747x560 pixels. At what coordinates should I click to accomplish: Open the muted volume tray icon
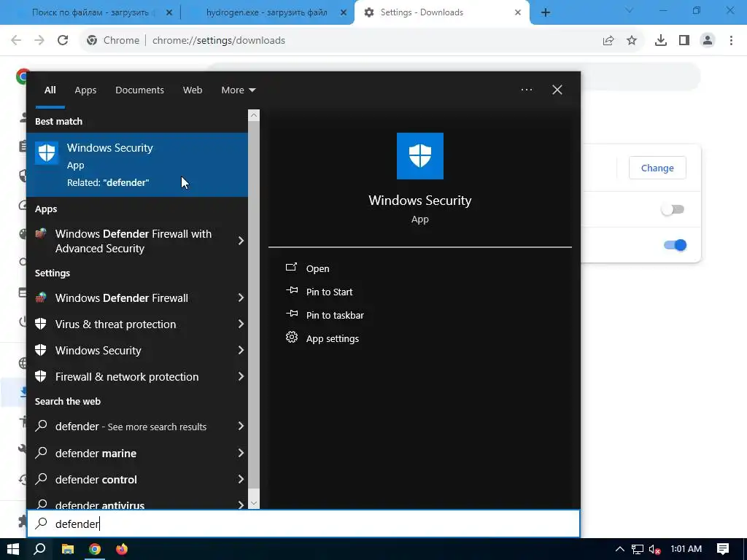click(654, 550)
